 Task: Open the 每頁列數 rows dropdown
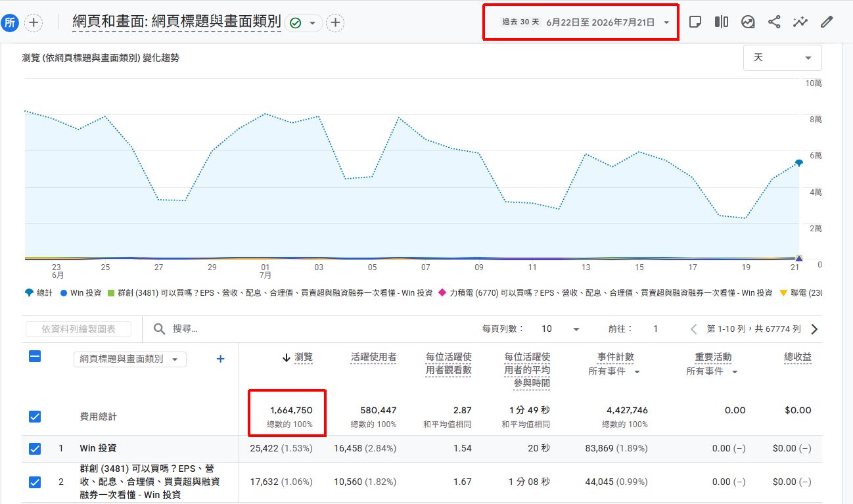(560, 329)
